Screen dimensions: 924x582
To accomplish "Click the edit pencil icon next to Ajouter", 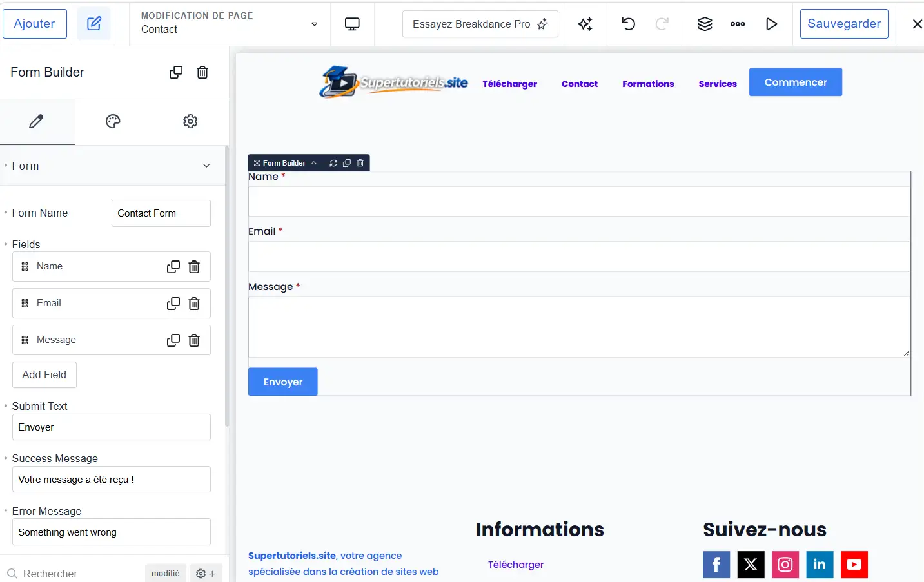I will pyautogui.click(x=94, y=24).
